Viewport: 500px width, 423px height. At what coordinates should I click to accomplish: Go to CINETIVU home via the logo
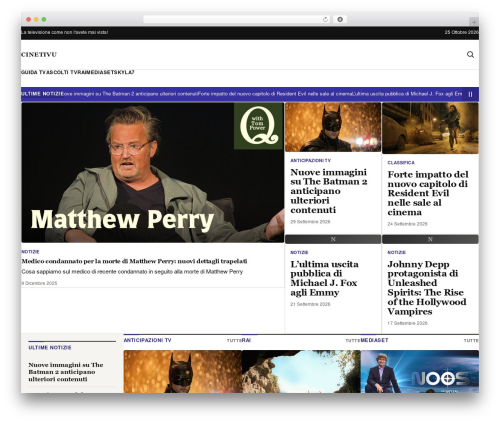(x=39, y=54)
